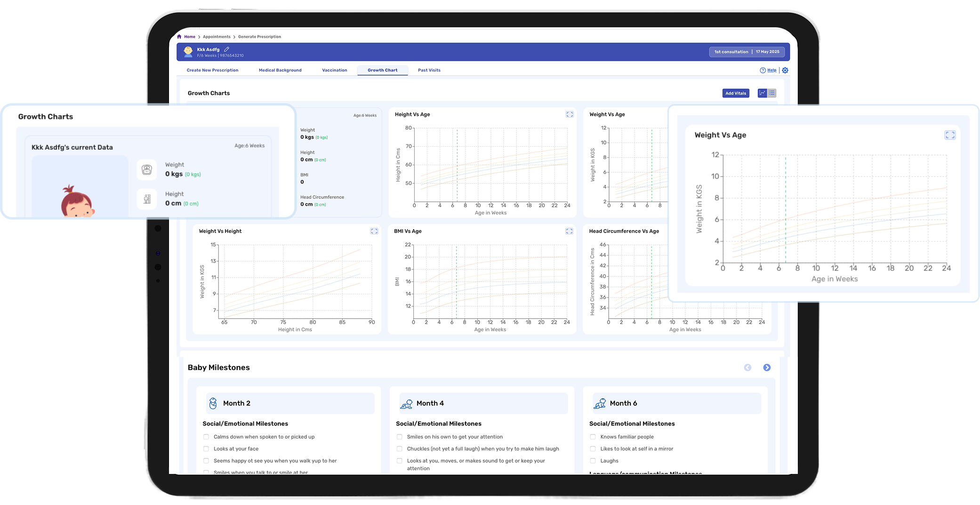Switch to graph view icon
980x505 pixels.
click(x=762, y=93)
